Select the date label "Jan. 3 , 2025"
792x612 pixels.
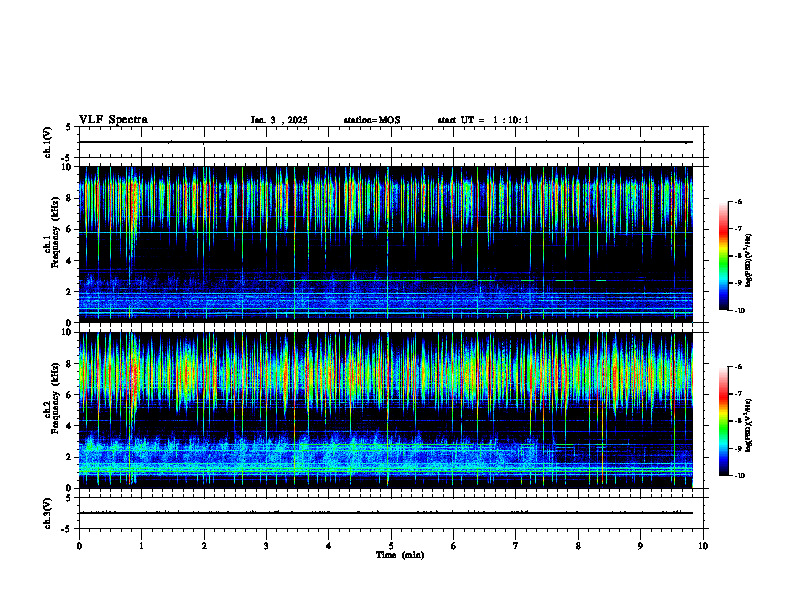point(279,120)
